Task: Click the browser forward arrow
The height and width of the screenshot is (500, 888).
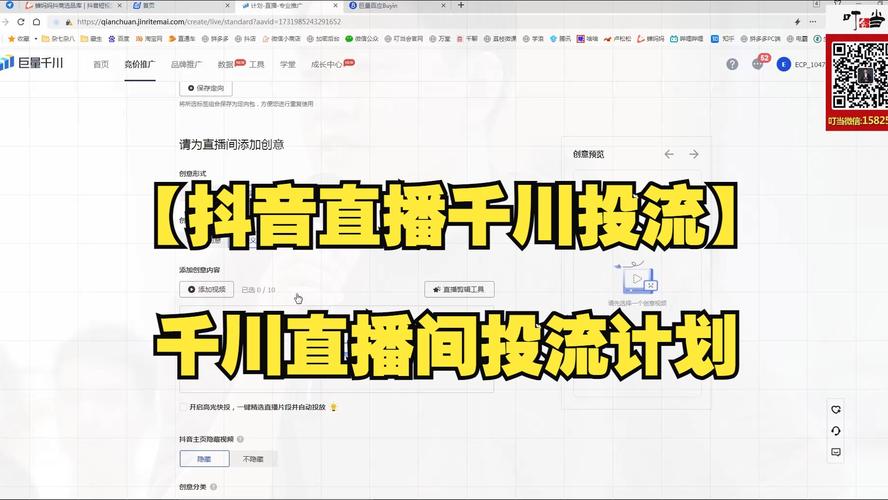Action: click(5, 22)
